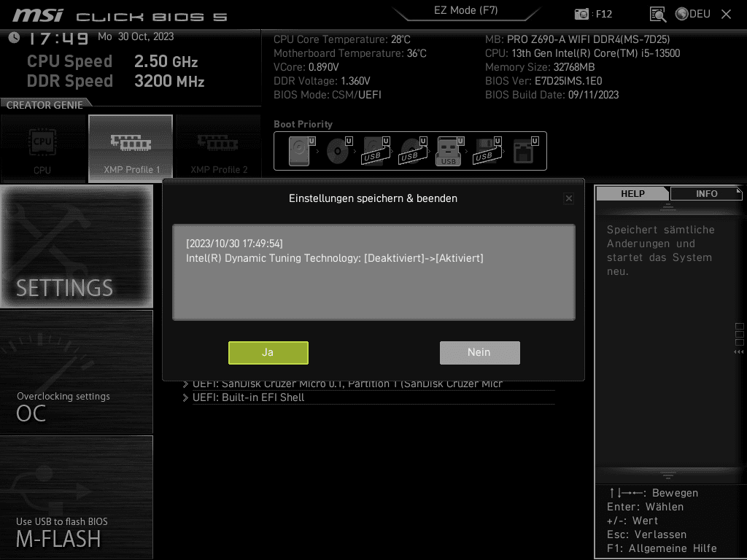Toggle XMP Profile 2
Screen dimensions: 747x560
tap(218, 149)
